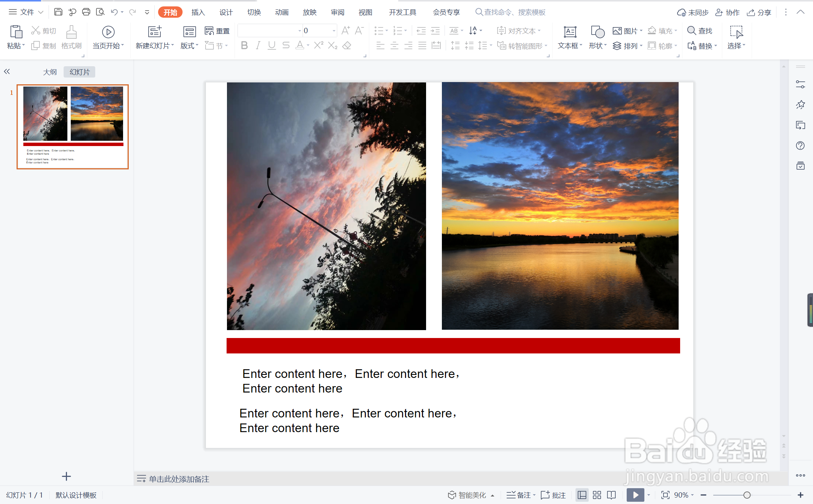This screenshot has height=504, width=813.
Task: Switch to the 大纲 outline tab
Action: pos(50,72)
